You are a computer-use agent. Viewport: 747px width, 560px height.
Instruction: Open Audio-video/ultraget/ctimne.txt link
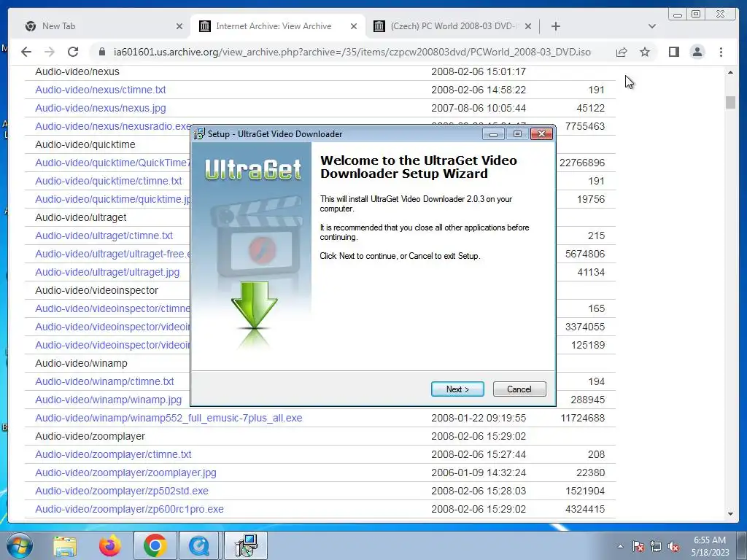pyautogui.click(x=104, y=236)
